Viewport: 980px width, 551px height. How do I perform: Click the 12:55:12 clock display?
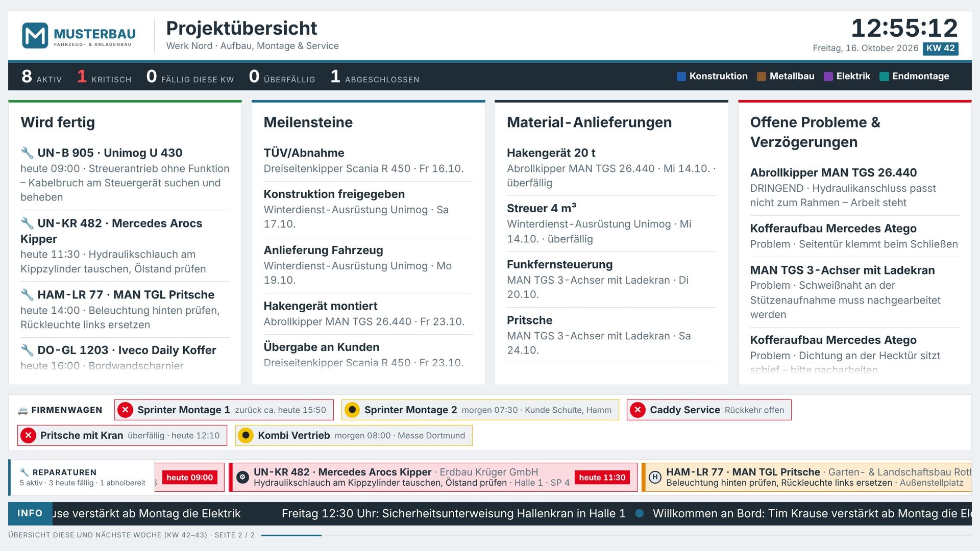click(x=904, y=28)
